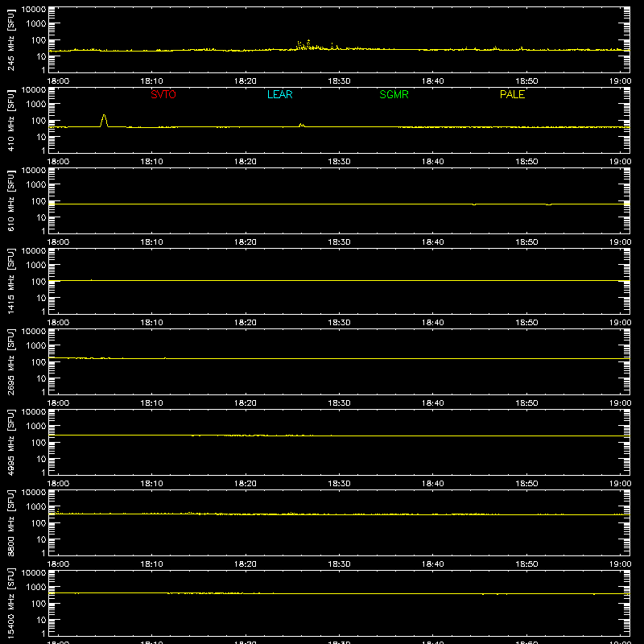
Task: Click the 18:00 label under the 4995 MHz plot
Action: [58, 484]
